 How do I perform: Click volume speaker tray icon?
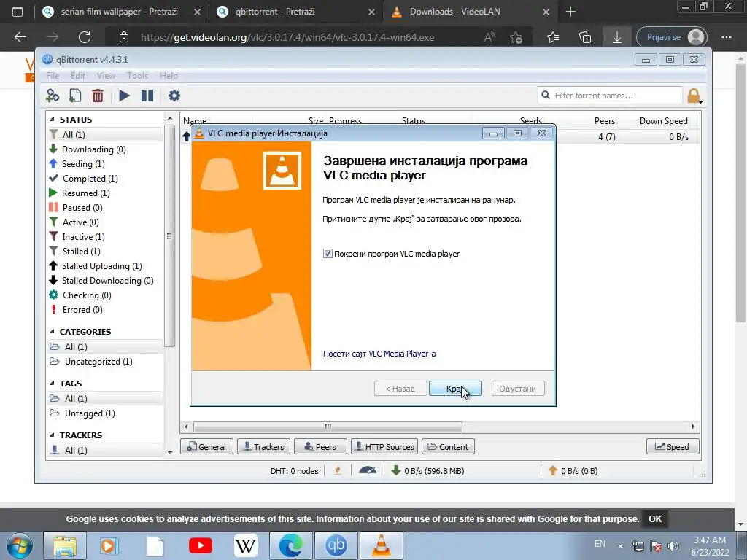click(673, 546)
